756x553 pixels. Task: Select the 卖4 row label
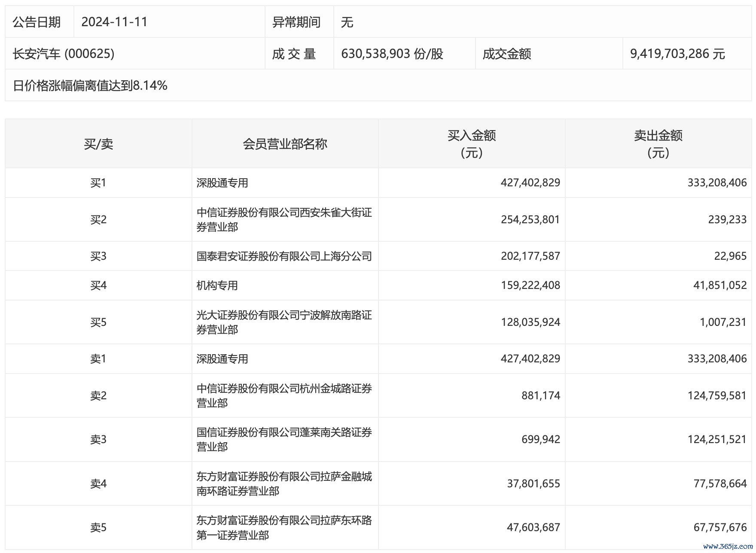click(98, 483)
